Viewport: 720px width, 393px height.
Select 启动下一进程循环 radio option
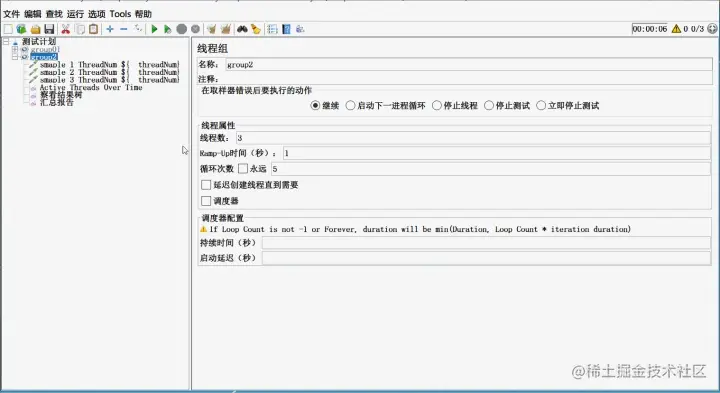tap(350, 106)
